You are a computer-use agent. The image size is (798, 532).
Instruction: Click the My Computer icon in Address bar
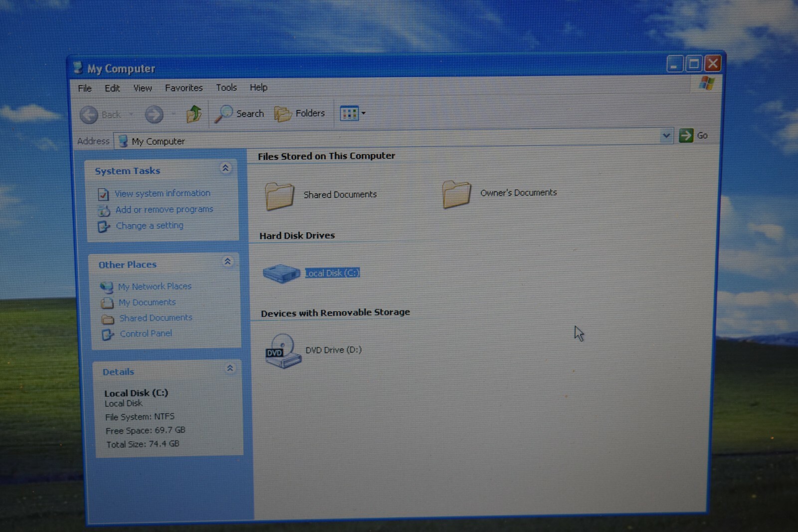[x=123, y=141]
